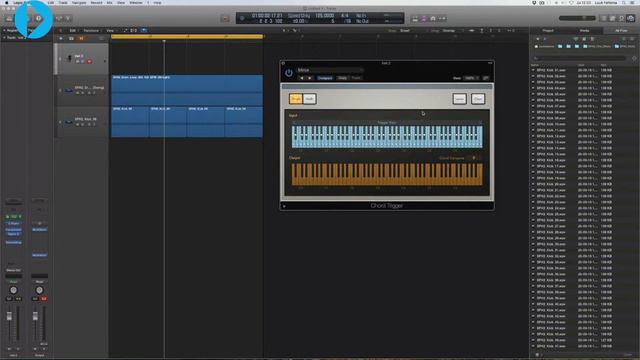Click the link icon in plugin header
The image size is (640, 360).
click(486, 78)
